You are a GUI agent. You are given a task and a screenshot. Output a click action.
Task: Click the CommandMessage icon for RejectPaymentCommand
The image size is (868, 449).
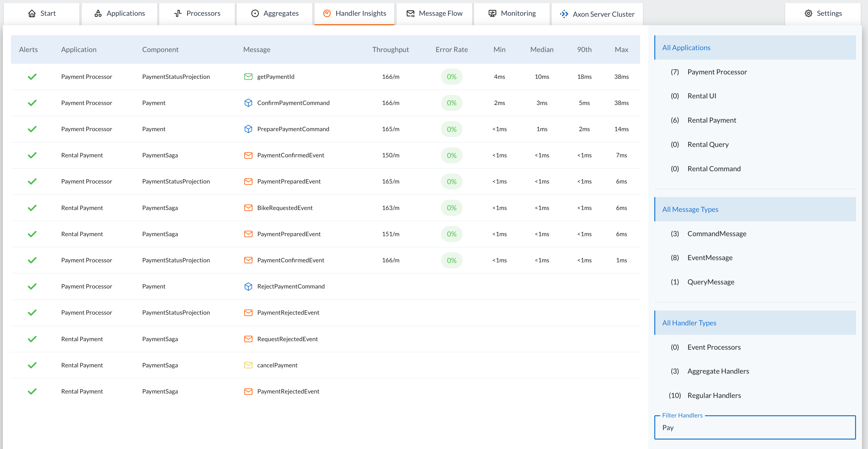coord(248,286)
